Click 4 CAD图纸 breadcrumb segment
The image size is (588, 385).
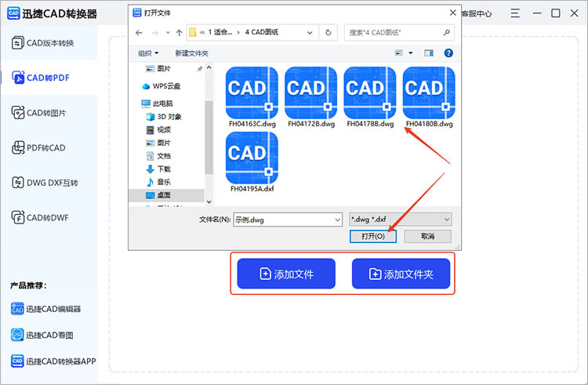point(262,32)
